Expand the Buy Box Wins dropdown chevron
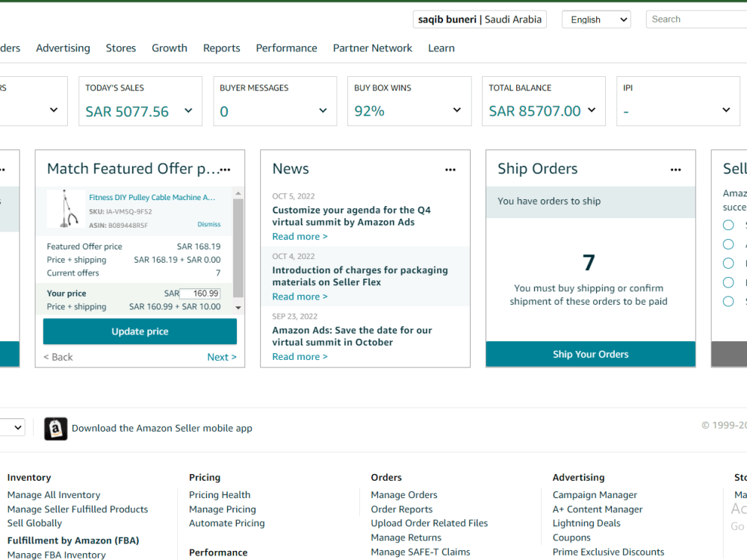 [457, 110]
